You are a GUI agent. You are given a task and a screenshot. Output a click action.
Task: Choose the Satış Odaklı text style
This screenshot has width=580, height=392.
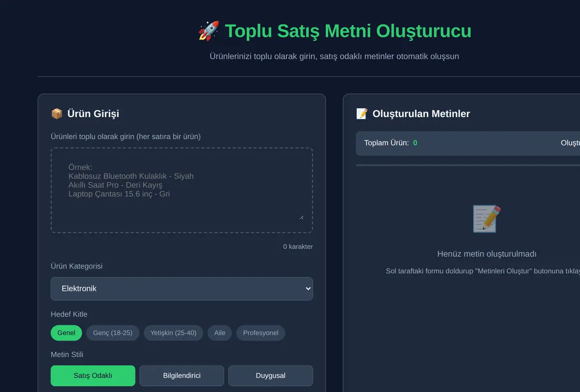pyautogui.click(x=93, y=376)
